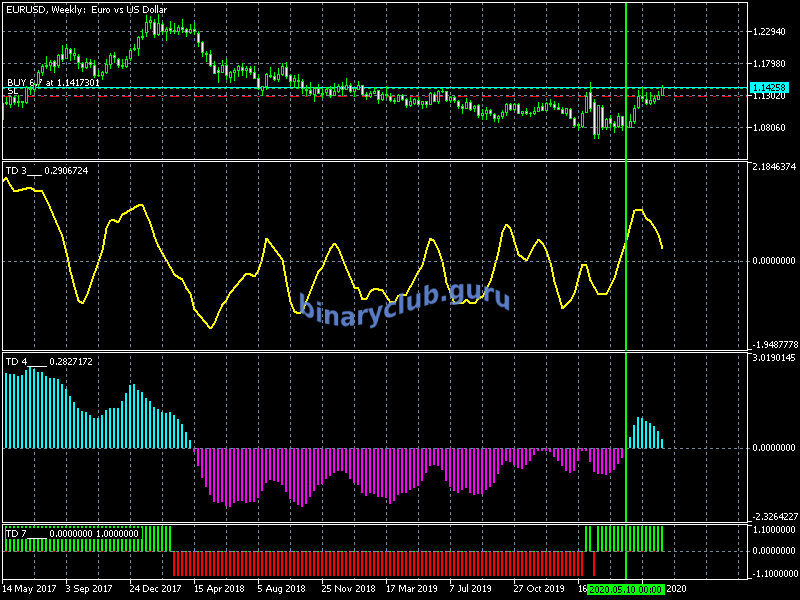Click the 24 Dec 2017 date label
Screen dimensions: 800x600
[x=157, y=590]
